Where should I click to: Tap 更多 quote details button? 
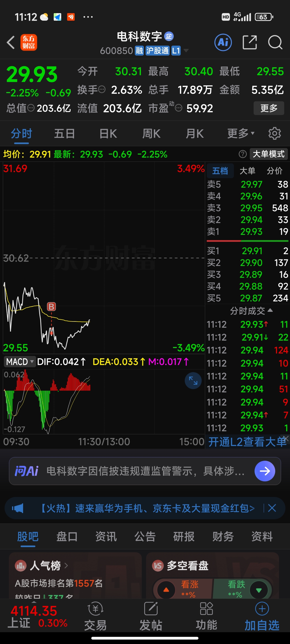[x=269, y=108]
